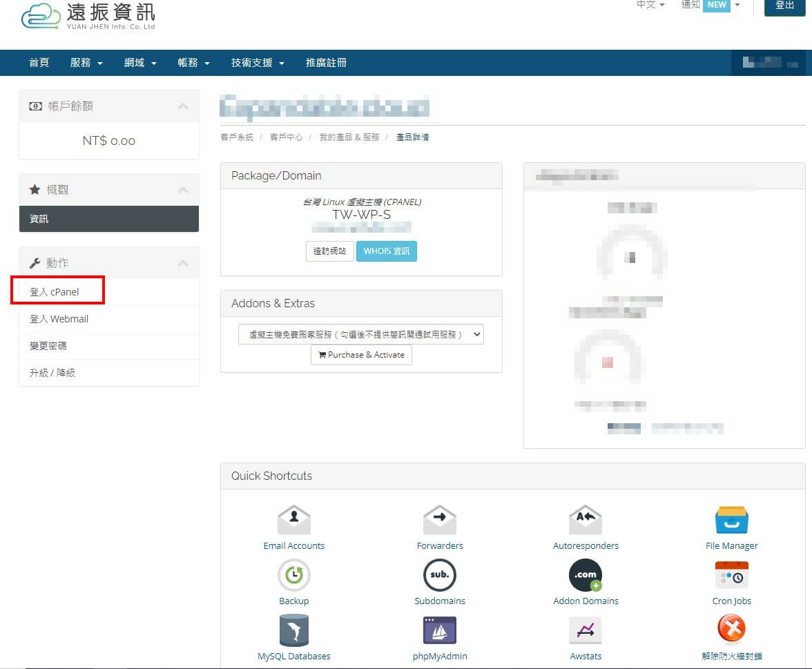Click the money icon beside 帳戶餘額
Image resolution: width=812 pixels, height=669 pixels.
[x=35, y=106]
